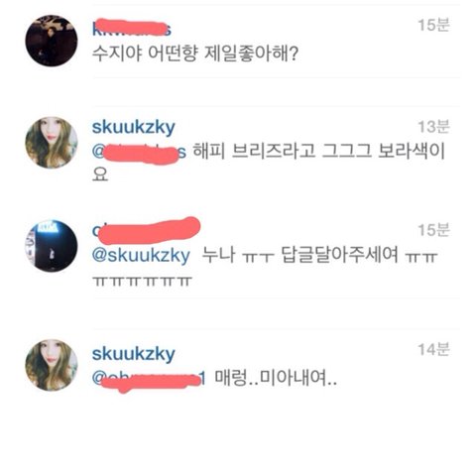Image resolution: width=476 pixels, height=474 pixels.
Task: Tap the 15분 timestamp on the 누나 comment
Action: point(433,230)
